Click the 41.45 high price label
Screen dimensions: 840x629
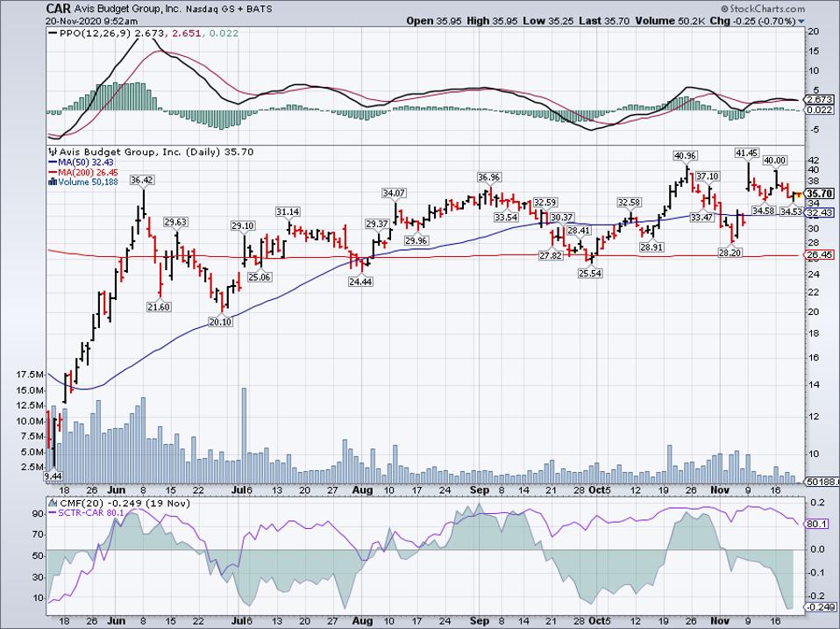click(747, 154)
